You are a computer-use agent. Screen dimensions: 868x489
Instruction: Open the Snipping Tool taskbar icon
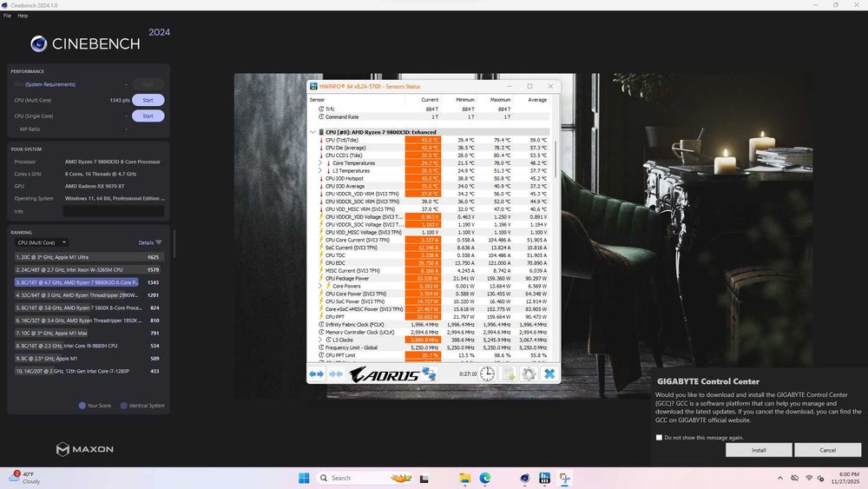click(x=565, y=478)
